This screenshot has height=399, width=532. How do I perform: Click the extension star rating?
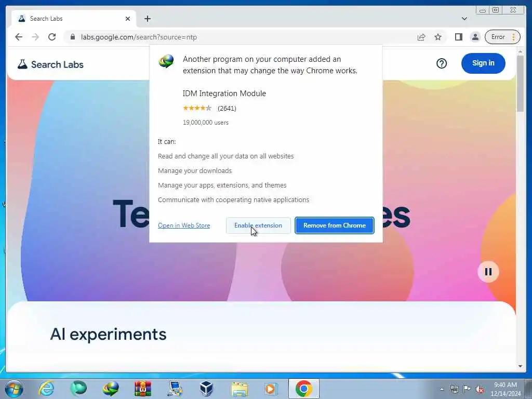tap(197, 108)
